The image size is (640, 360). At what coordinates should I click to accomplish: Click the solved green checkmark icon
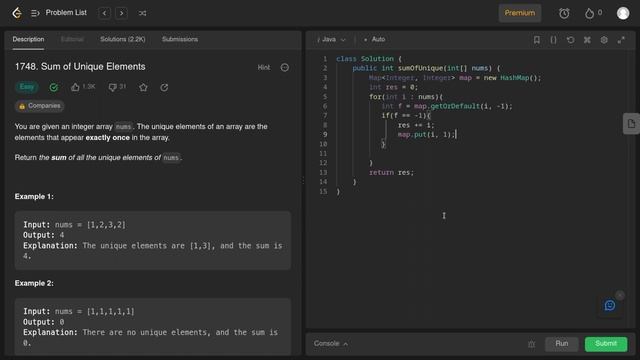(53, 87)
